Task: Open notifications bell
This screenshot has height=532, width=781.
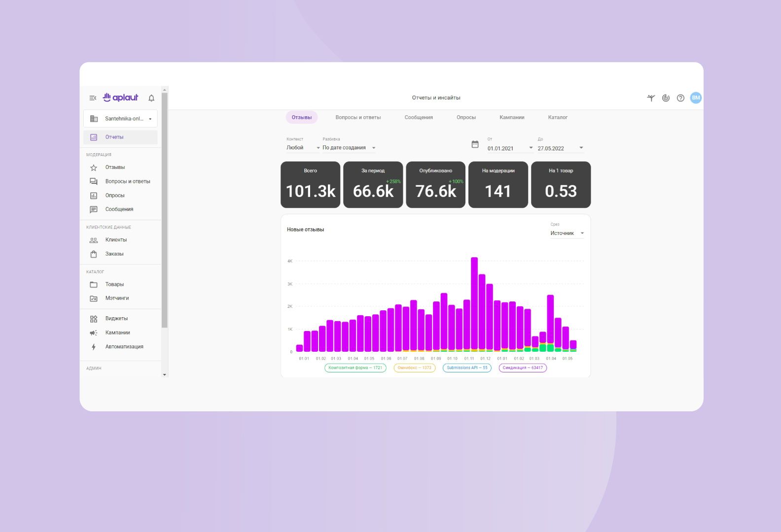Action: (151, 98)
